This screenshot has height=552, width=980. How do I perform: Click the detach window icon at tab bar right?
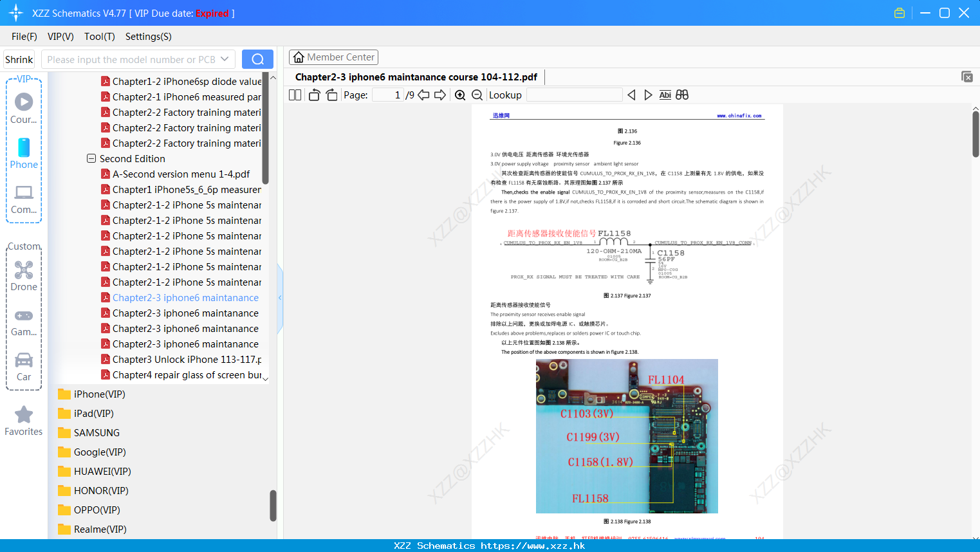[967, 77]
